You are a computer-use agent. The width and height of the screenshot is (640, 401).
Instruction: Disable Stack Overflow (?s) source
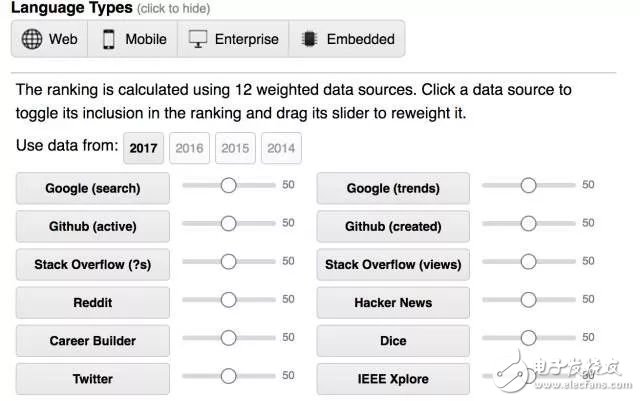93,264
